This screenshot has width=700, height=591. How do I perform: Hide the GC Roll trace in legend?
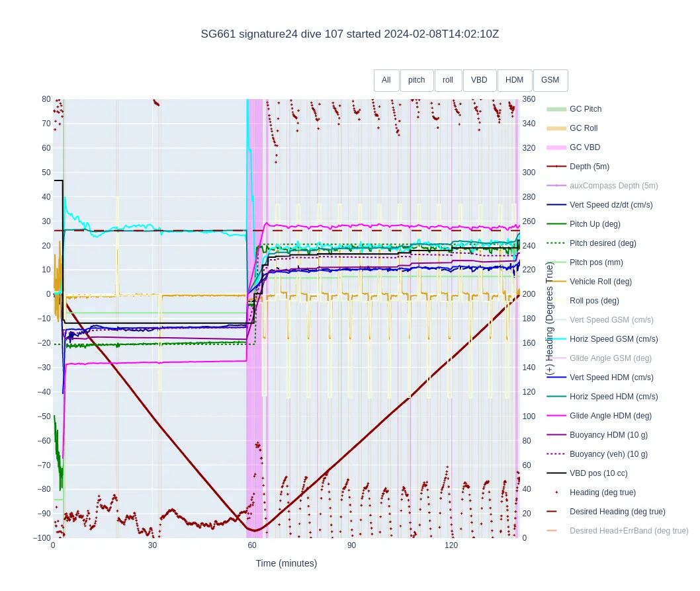pyautogui.click(x=583, y=128)
